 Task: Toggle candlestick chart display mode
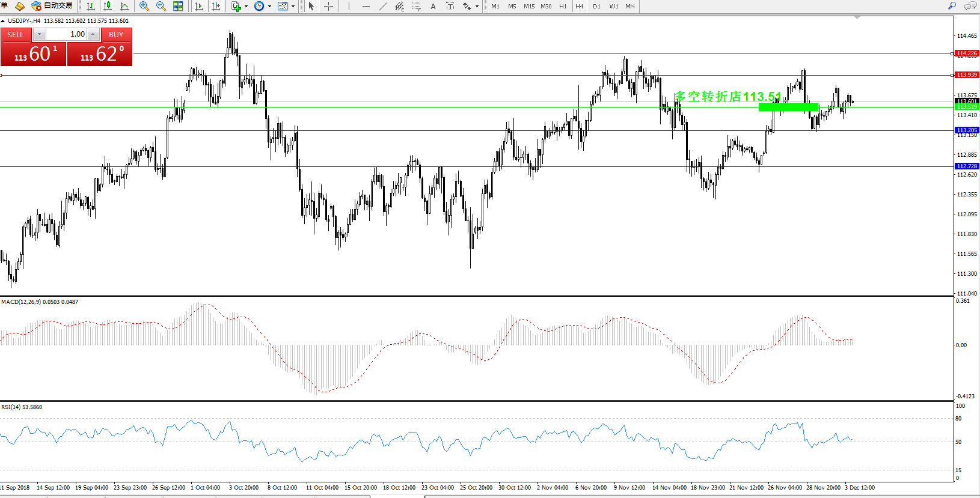[108, 6]
